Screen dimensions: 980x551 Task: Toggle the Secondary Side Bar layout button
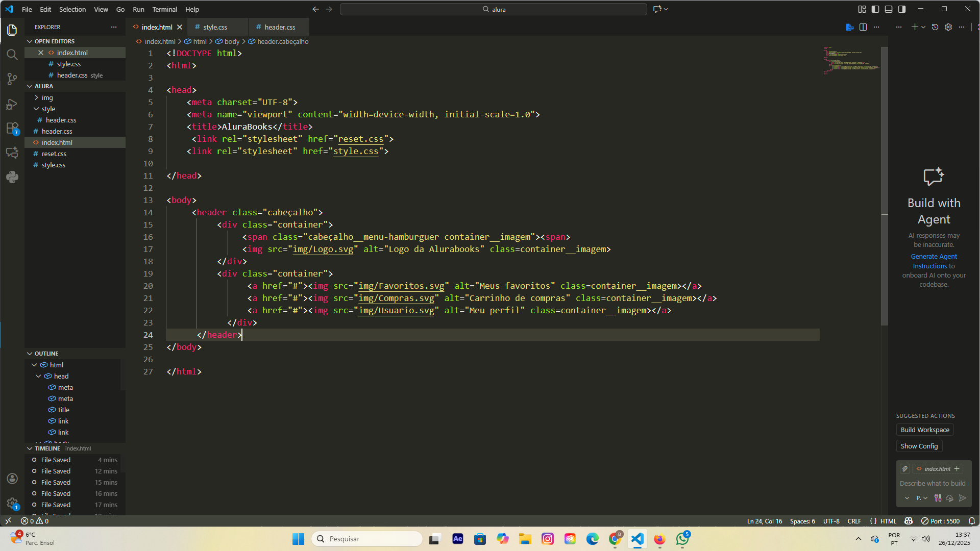pos(902,9)
